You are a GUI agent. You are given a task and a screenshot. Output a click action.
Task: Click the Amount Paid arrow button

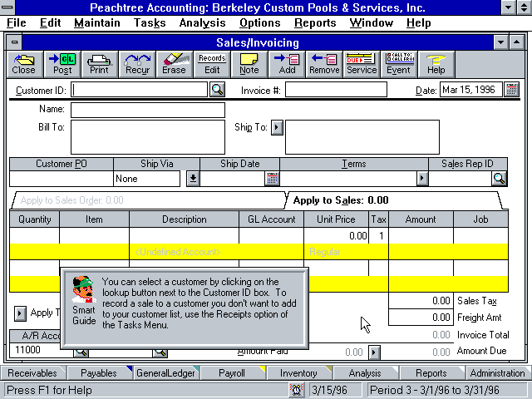(x=373, y=352)
